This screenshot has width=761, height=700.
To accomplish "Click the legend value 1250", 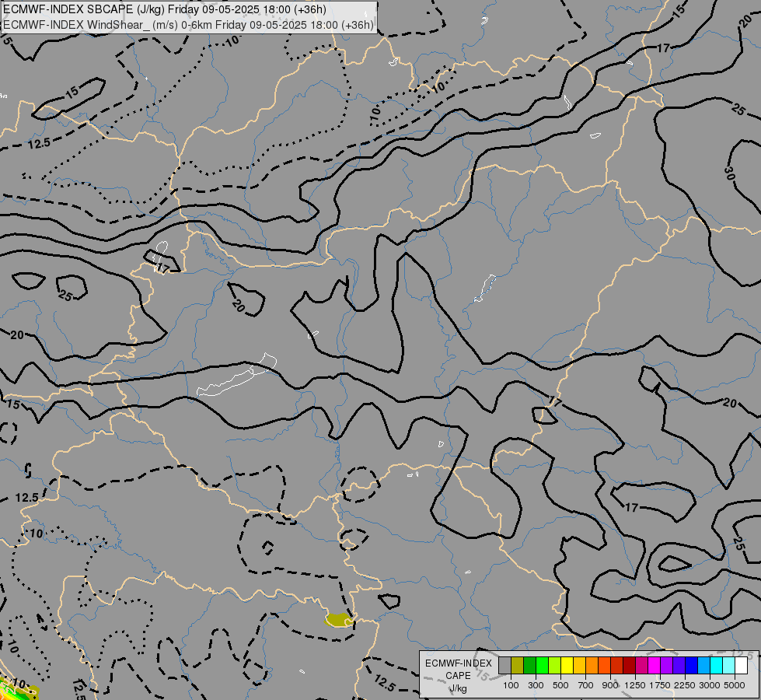I will [635, 685].
